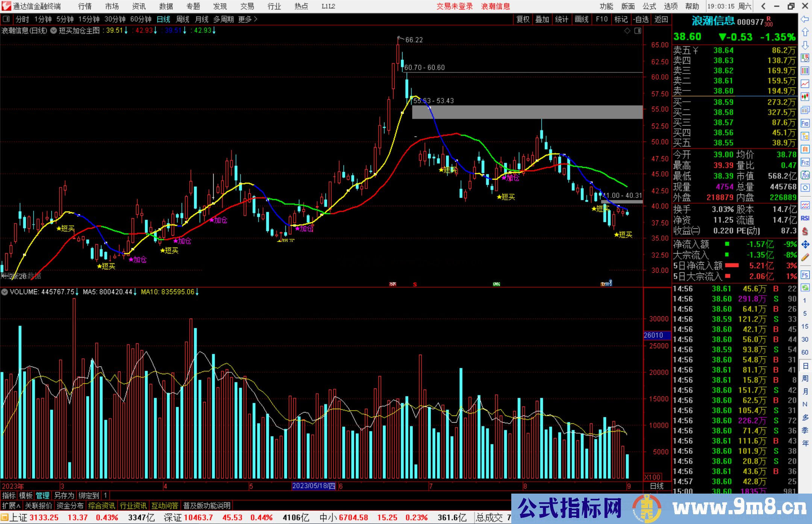812x524 pixels.
Task: Select N custom period in right sidebar
Action: (805, 404)
